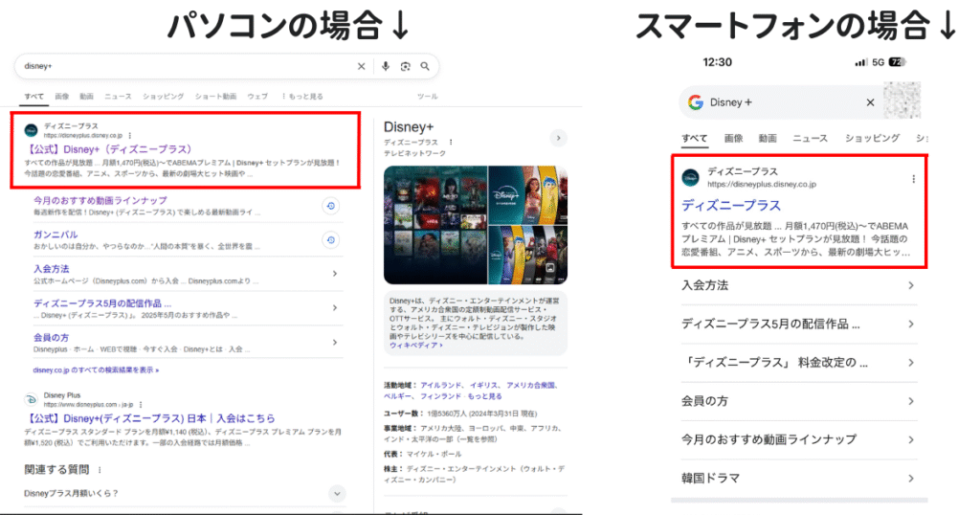The width and height of the screenshot is (980, 515).
Task: Click the Disney+ knowledge panel image collage
Action: click(x=476, y=225)
